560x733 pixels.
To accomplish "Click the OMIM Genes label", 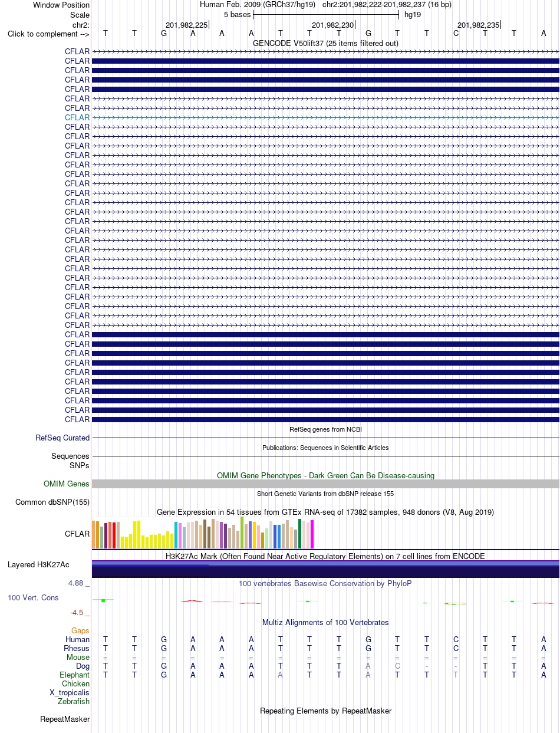I will click(67, 484).
